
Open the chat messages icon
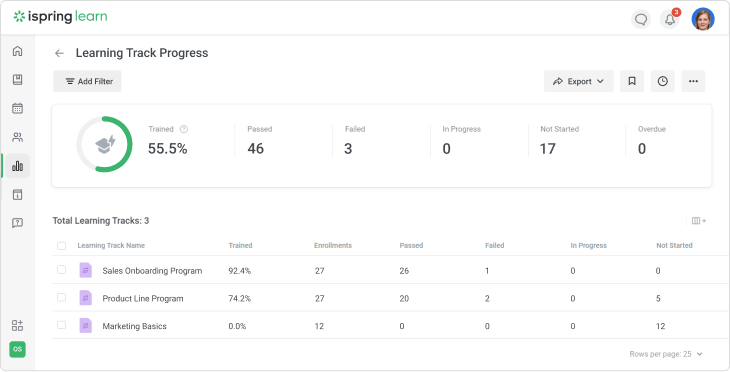click(x=641, y=20)
